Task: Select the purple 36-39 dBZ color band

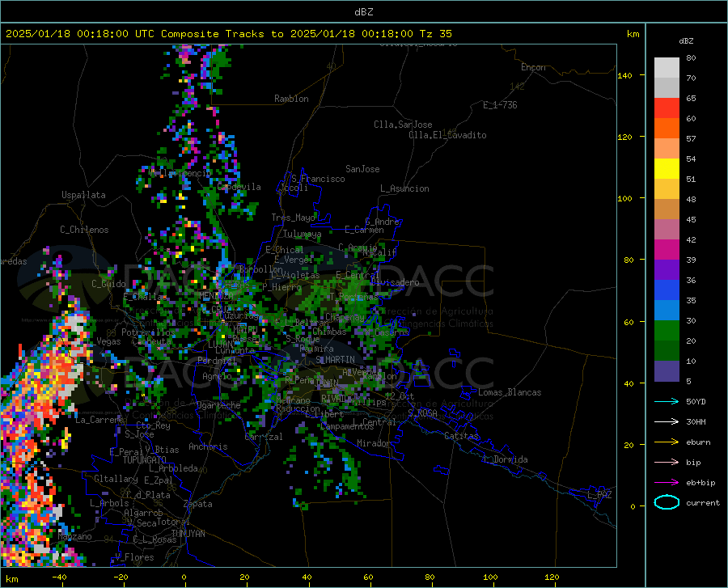Action: tap(667, 270)
